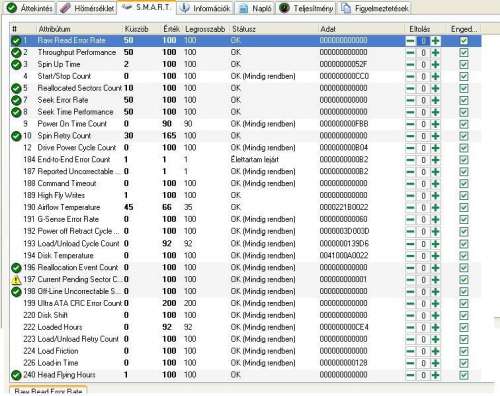Image resolution: width=500 pixels, height=396 pixels.
Task: Open the Információk tab
Action: click(x=205, y=8)
